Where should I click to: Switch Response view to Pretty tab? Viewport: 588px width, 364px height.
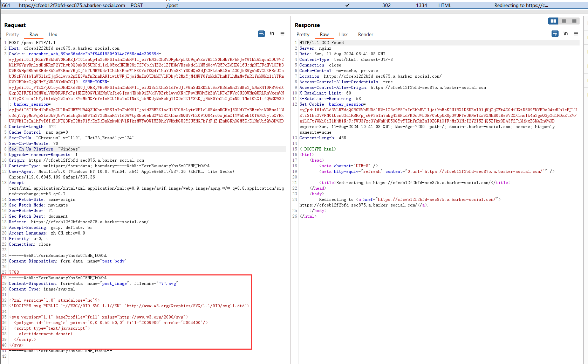point(303,34)
